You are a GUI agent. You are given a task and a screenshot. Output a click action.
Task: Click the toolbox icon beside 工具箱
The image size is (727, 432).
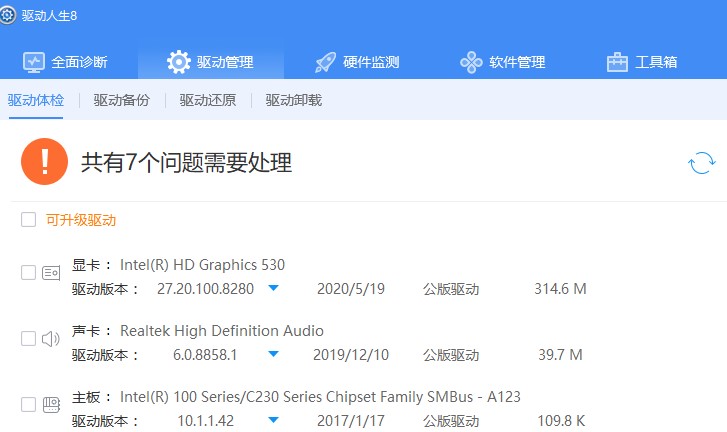pos(617,62)
